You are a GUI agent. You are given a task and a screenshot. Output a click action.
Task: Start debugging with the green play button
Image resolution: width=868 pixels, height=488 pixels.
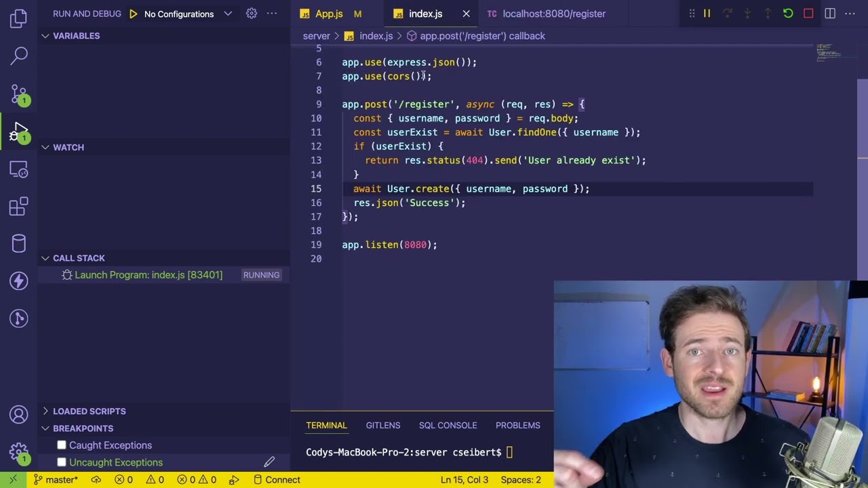pyautogui.click(x=134, y=14)
